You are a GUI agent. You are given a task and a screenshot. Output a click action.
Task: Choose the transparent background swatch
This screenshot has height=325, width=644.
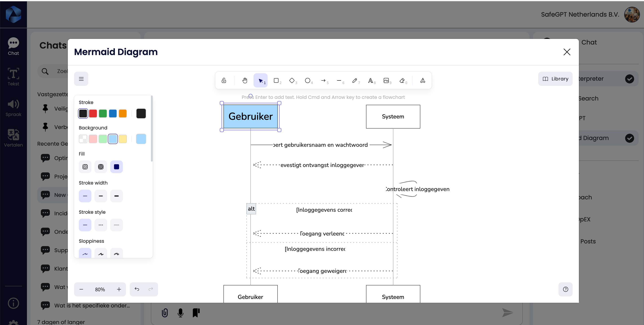[83, 139]
